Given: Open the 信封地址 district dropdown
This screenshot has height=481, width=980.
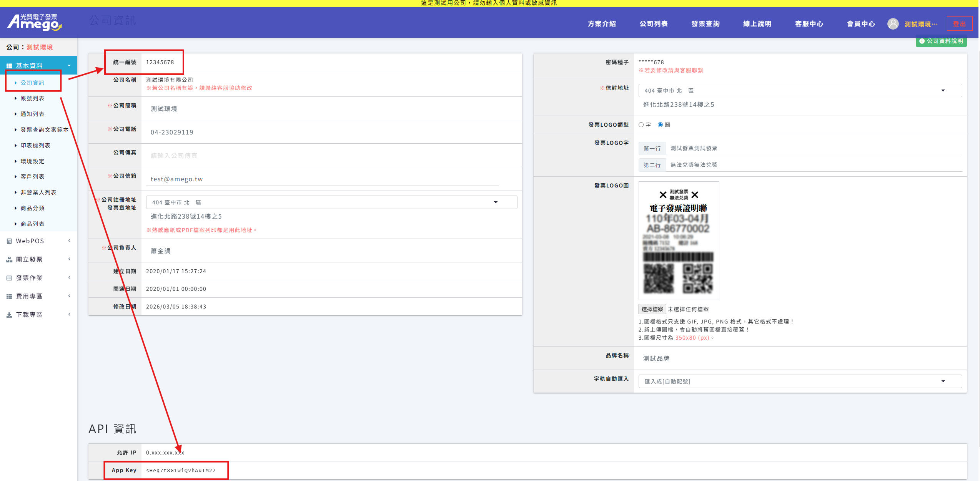Looking at the screenshot, I should pyautogui.click(x=800, y=91).
